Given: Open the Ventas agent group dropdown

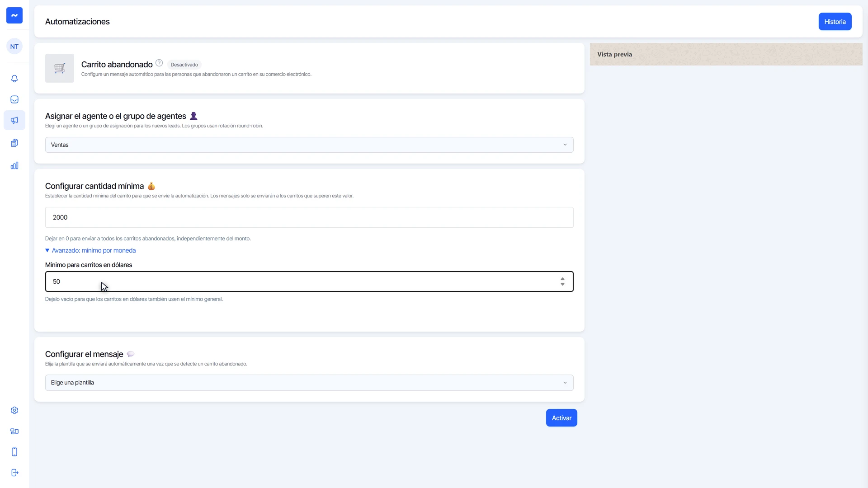Looking at the screenshot, I should 309,145.
